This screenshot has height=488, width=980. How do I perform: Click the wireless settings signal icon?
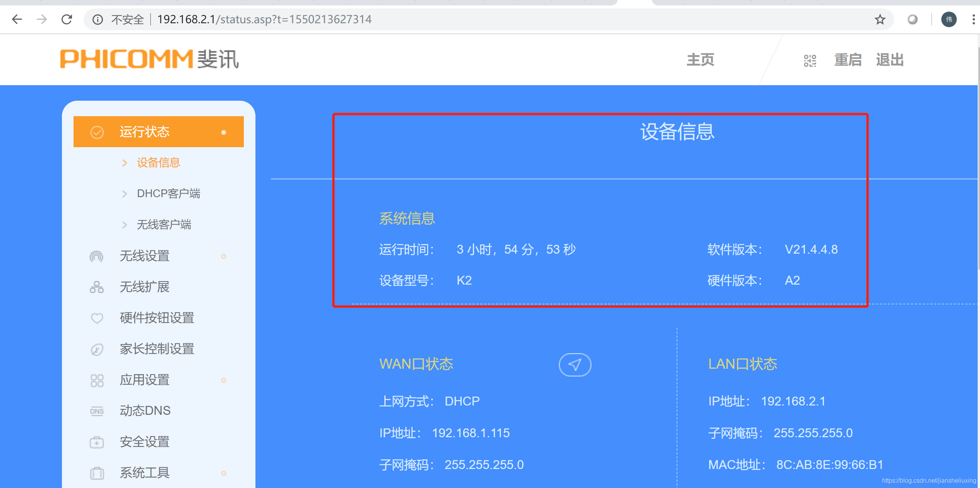96,256
